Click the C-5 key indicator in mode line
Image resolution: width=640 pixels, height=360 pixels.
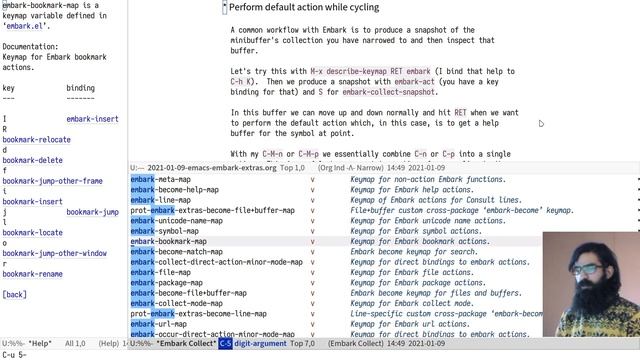point(225,344)
